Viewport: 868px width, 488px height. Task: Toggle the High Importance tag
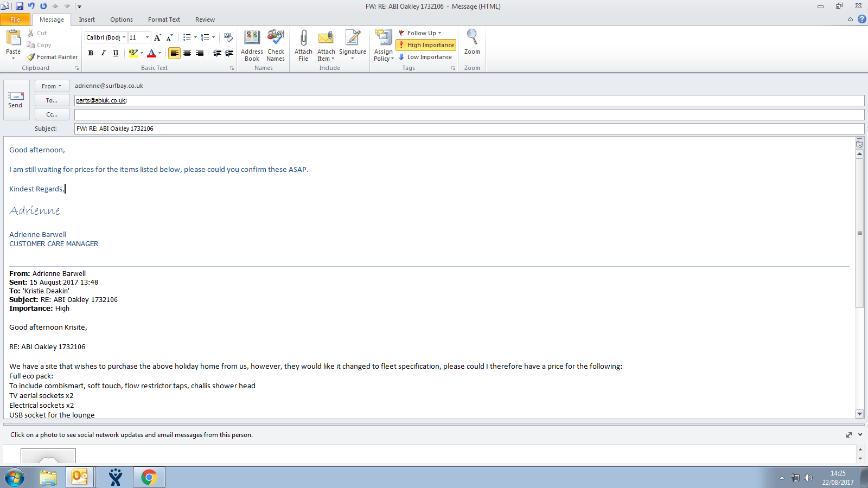tap(426, 45)
